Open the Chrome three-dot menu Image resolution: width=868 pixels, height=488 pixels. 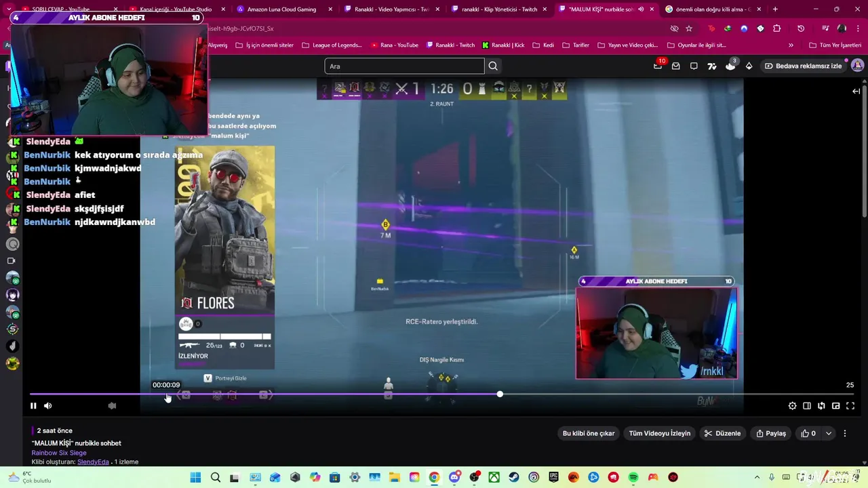pos(858,28)
